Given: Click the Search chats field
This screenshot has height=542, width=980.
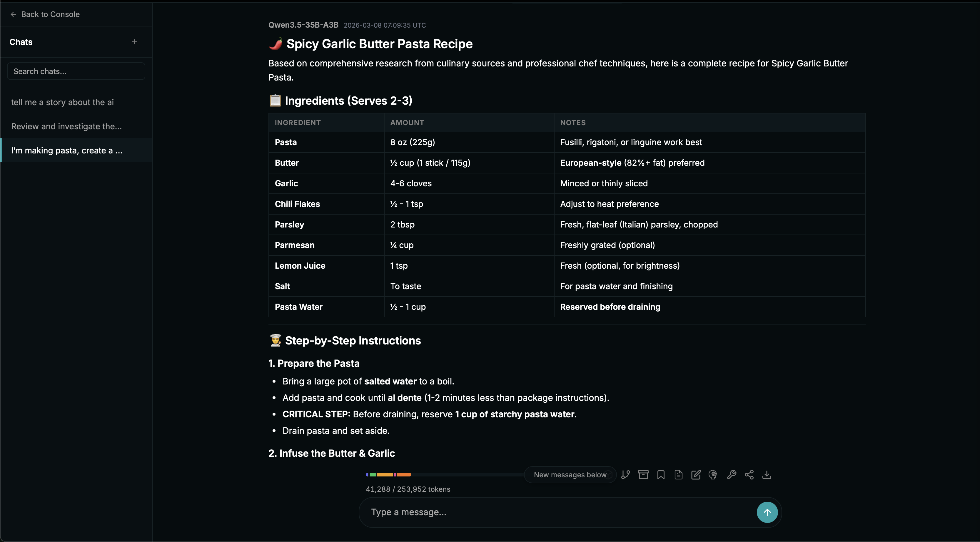Looking at the screenshot, I should (x=76, y=71).
